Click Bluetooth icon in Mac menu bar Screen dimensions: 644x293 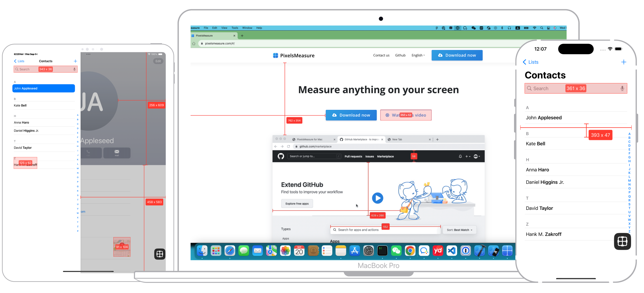[x=502, y=28]
